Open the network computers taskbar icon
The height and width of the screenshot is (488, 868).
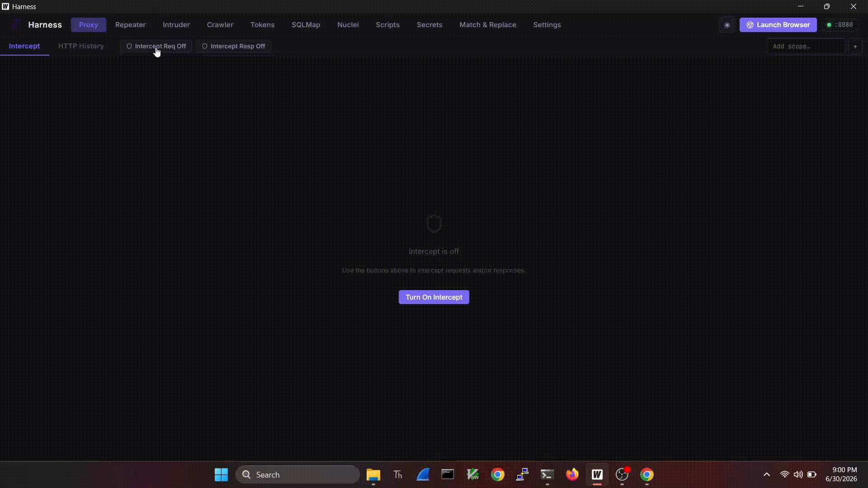click(523, 474)
